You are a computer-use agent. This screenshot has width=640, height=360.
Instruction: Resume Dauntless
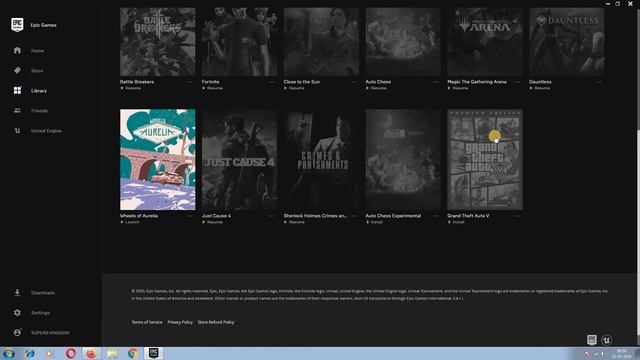pos(540,88)
